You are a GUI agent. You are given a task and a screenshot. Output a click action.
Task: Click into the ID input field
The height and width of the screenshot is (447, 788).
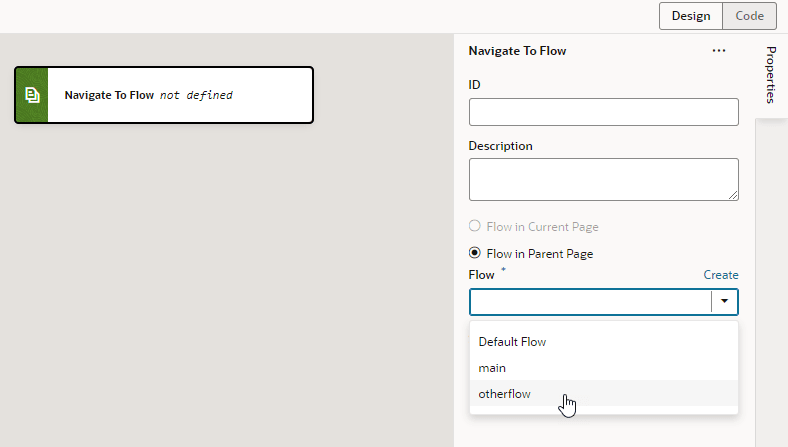603,112
